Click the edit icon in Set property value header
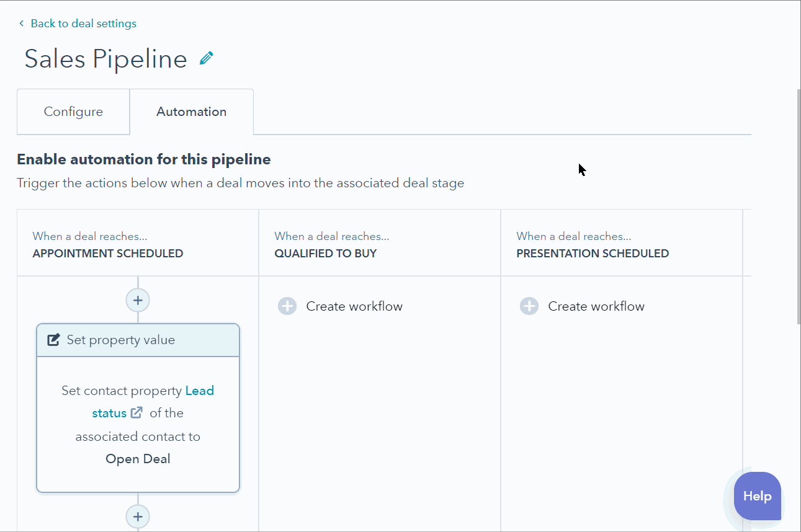Screen dimensions: 801x532 [54, 340]
